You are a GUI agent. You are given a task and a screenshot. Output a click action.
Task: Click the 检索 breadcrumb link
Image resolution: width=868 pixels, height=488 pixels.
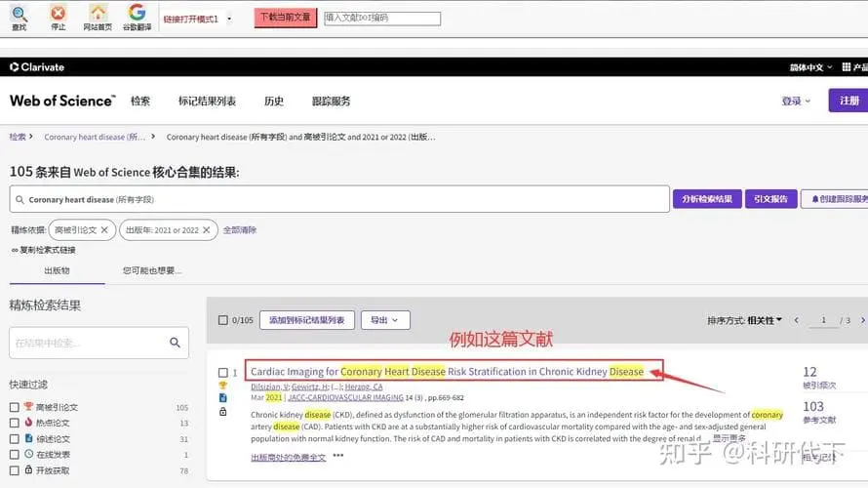(x=18, y=137)
